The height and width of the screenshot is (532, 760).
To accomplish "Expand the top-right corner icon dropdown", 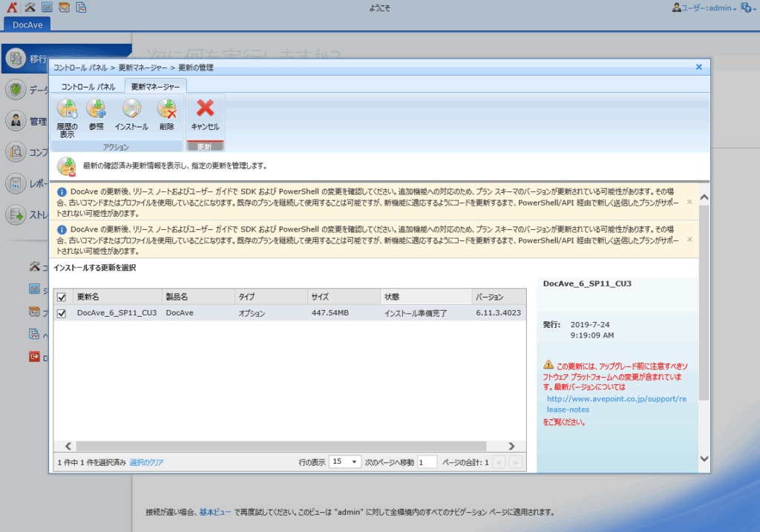I will [748, 7].
